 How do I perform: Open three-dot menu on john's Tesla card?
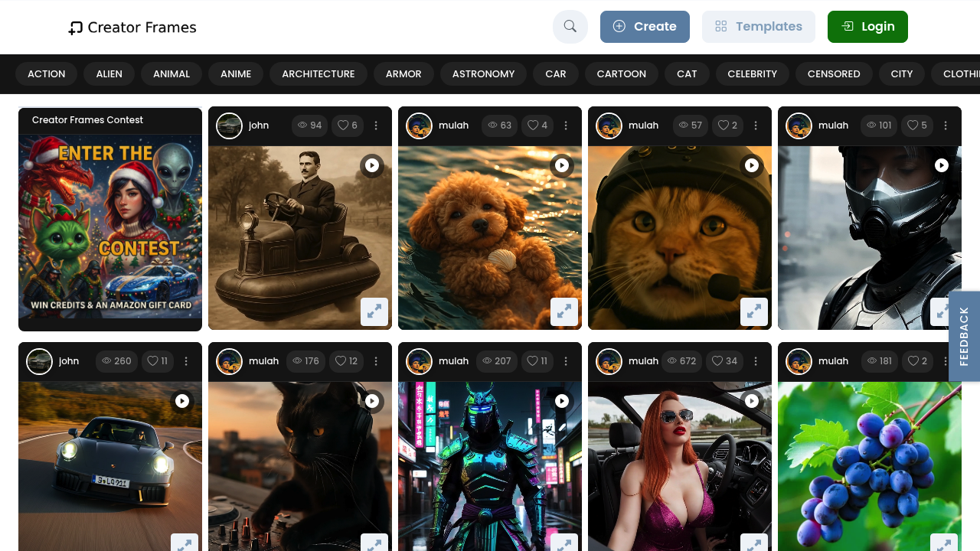tap(376, 126)
